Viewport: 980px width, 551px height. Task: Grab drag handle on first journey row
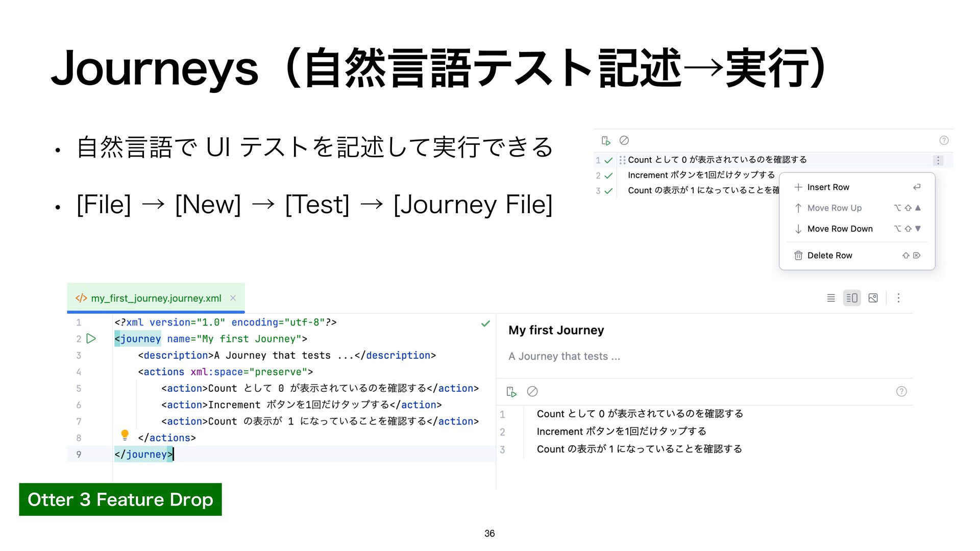pyautogui.click(x=622, y=160)
